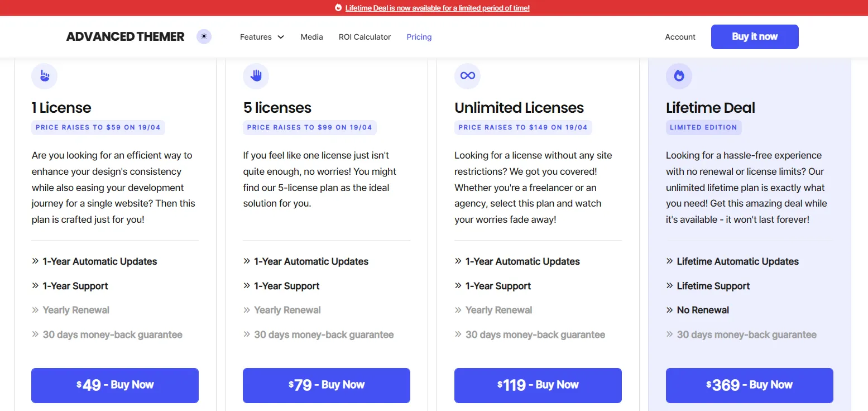Click the Unlimited Licenses infinity icon

pos(468,76)
